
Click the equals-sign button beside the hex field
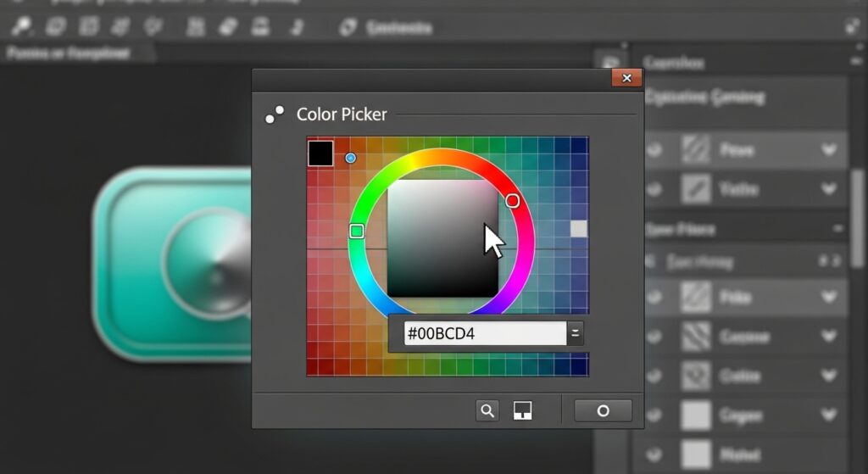pyautogui.click(x=576, y=333)
